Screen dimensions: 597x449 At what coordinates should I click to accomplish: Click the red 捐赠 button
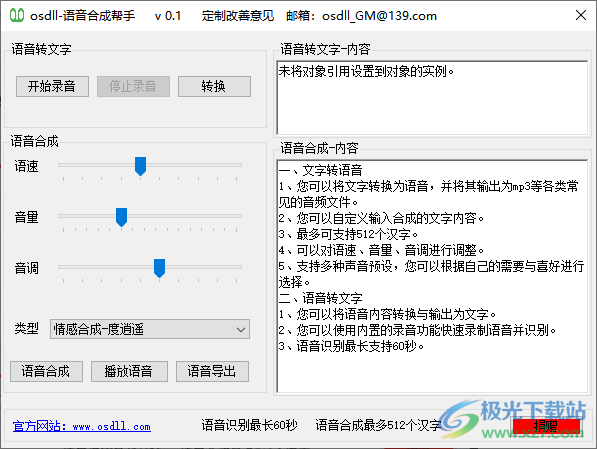pyautogui.click(x=546, y=426)
